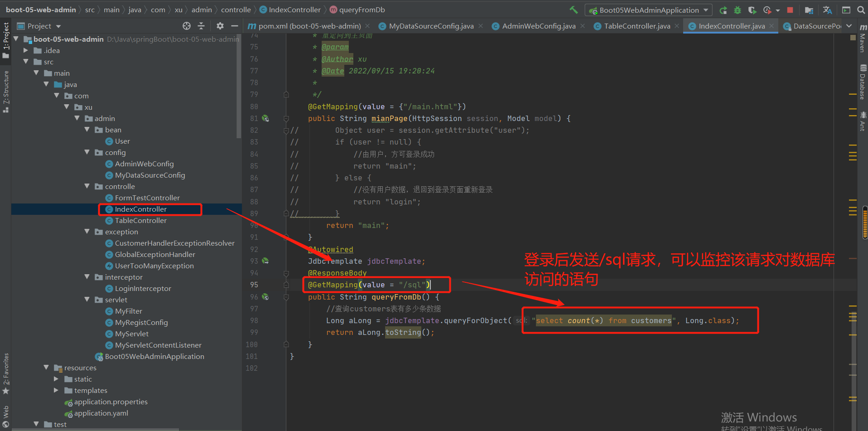Expand the static folder
The image size is (868, 431).
pyautogui.click(x=56, y=379)
